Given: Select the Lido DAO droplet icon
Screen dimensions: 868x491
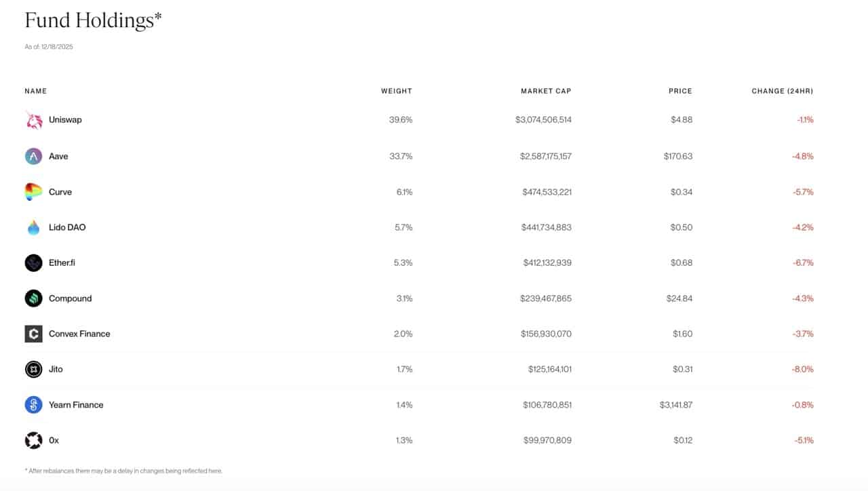Looking at the screenshot, I should coord(33,227).
